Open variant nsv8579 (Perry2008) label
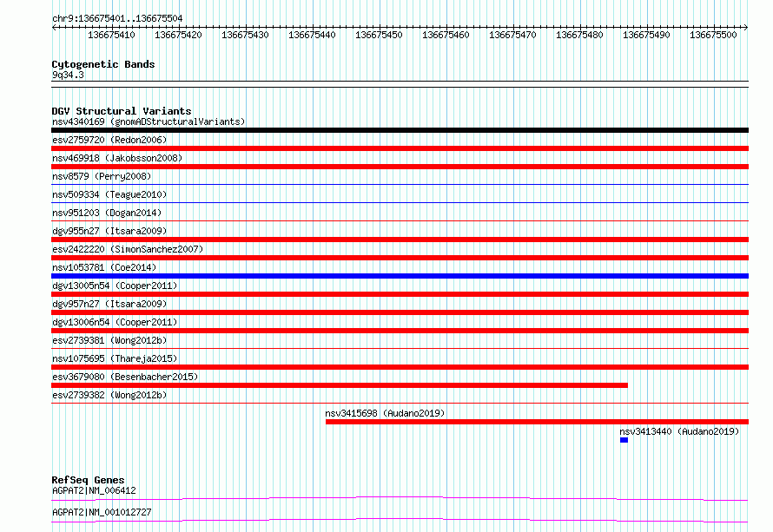Viewport: 773px width, 532px height. click(x=102, y=176)
